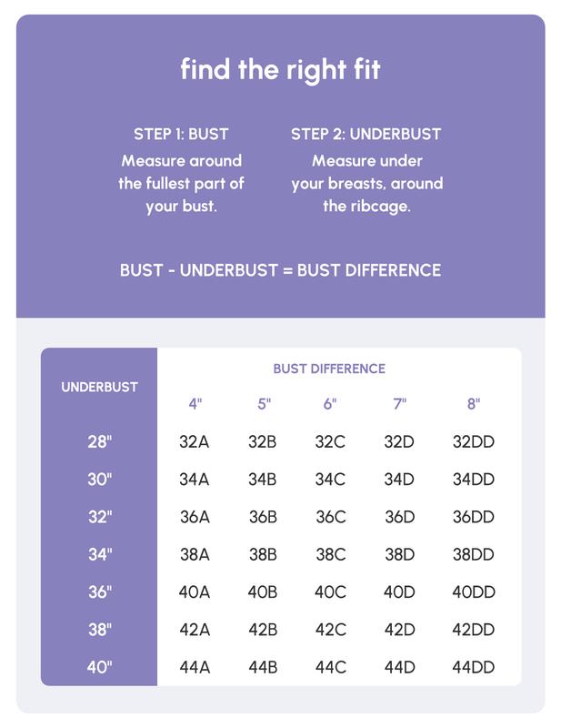Select the 6" bust difference column label
561x728 pixels.
[x=330, y=404]
